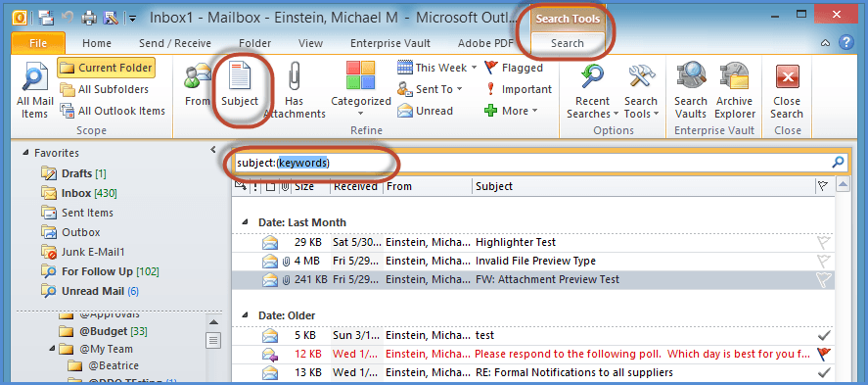The height and width of the screenshot is (385, 868).
Task: Switch to the View tab
Action: 310,43
